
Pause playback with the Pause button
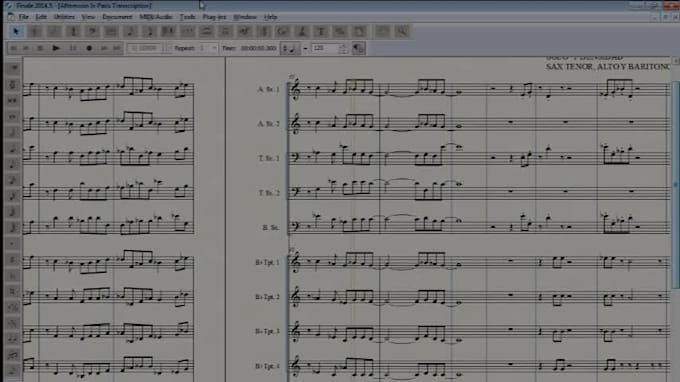click(x=73, y=48)
